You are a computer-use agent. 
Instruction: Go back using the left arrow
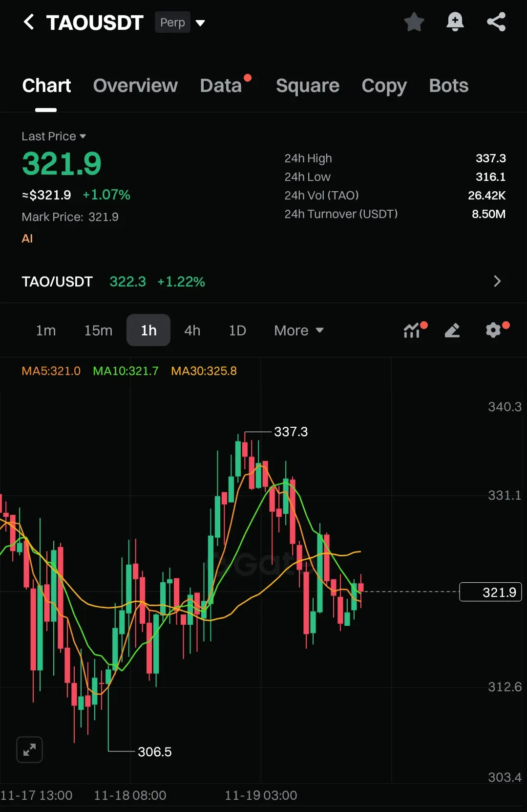[29, 22]
